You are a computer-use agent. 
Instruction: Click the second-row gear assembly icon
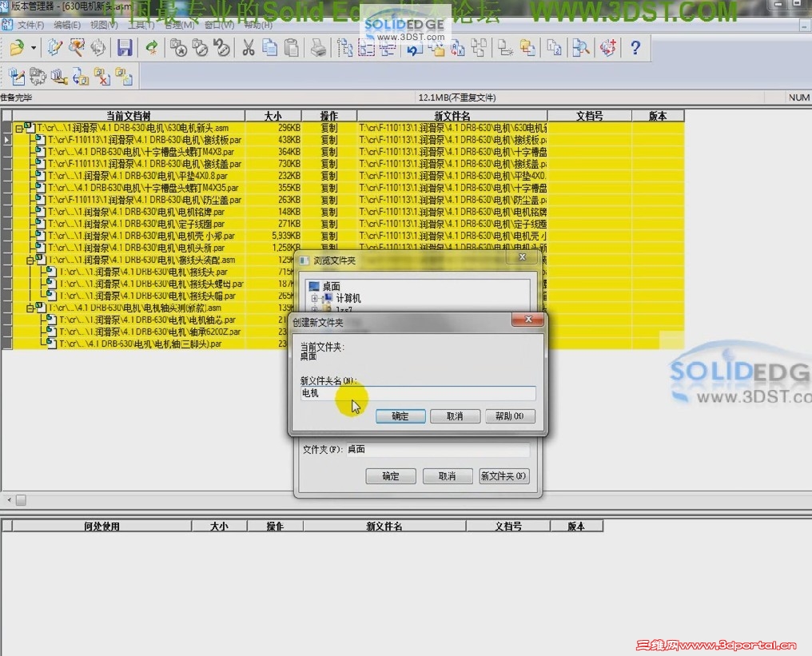(x=38, y=77)
